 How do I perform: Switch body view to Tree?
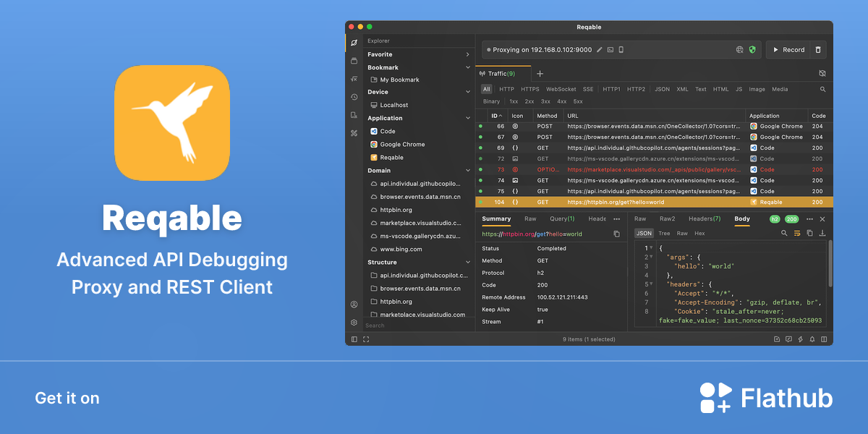click(664, 234)
